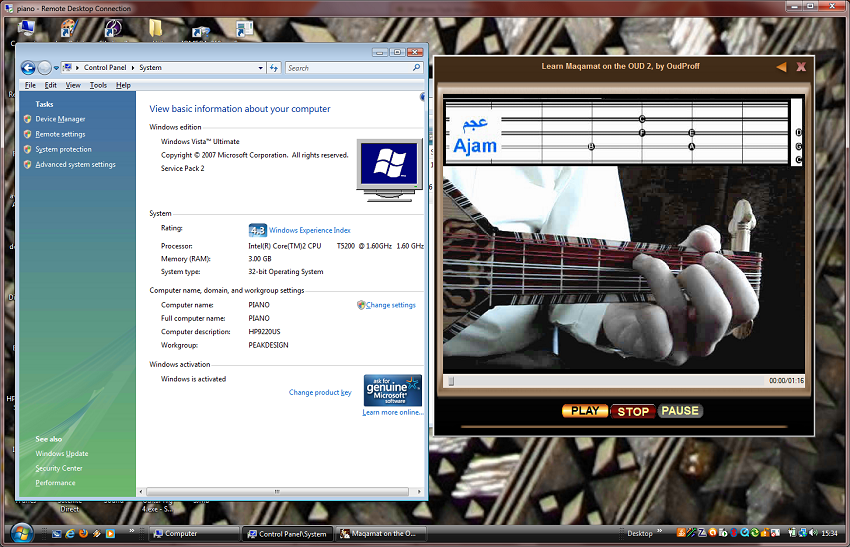Expand the breadcrumb arrow after Control Panel
850x547 pixels.
[133, 68]
